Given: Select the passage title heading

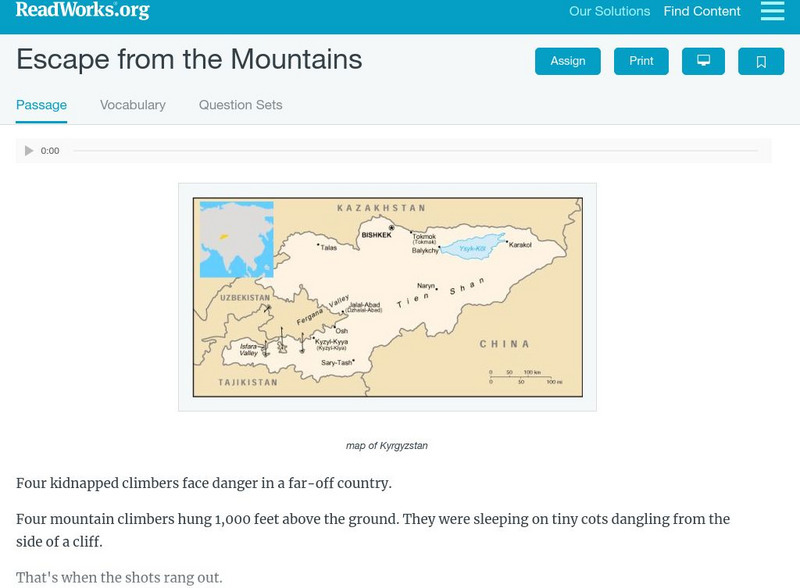Looking at the screenshot, I should click(186, 61).
